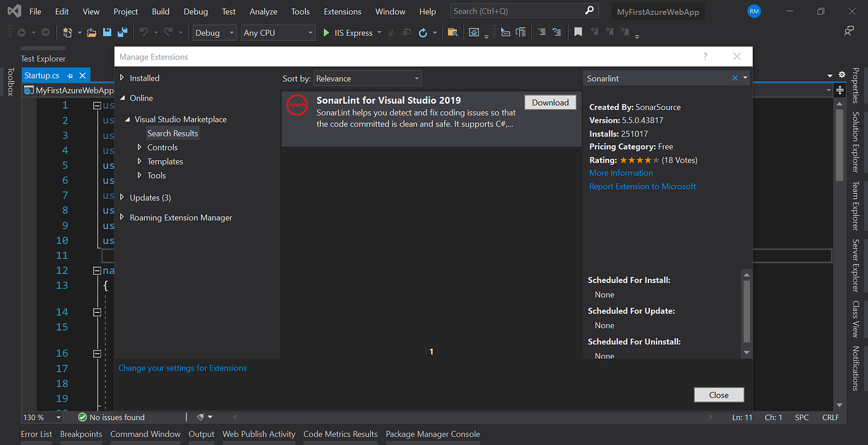Collapse the code region on line 1
The width and height of the screenshot is (868, 445).
tap(97, 106)
